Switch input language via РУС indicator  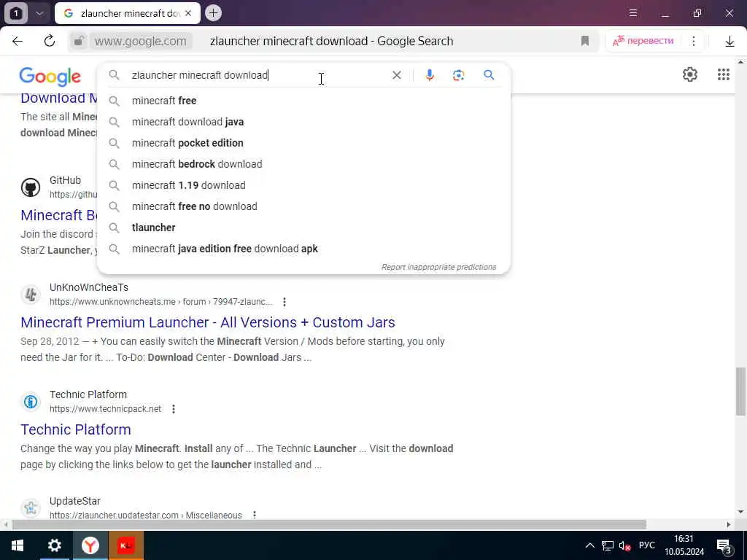(x=646, y=545)
